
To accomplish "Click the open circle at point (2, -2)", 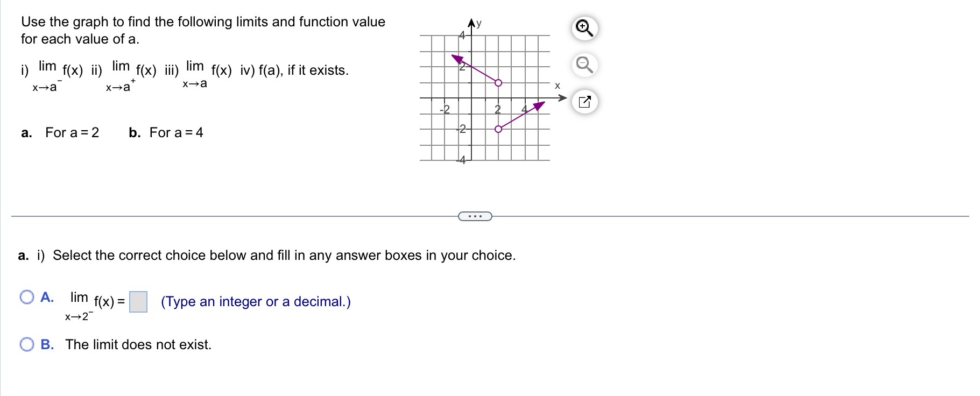I will coord(497,128).
